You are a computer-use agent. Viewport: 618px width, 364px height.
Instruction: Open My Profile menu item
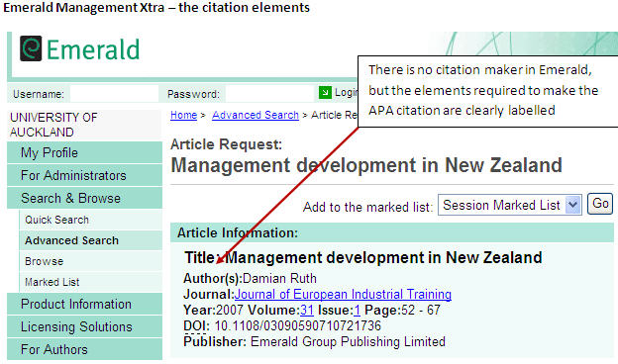tap(85, 152)
